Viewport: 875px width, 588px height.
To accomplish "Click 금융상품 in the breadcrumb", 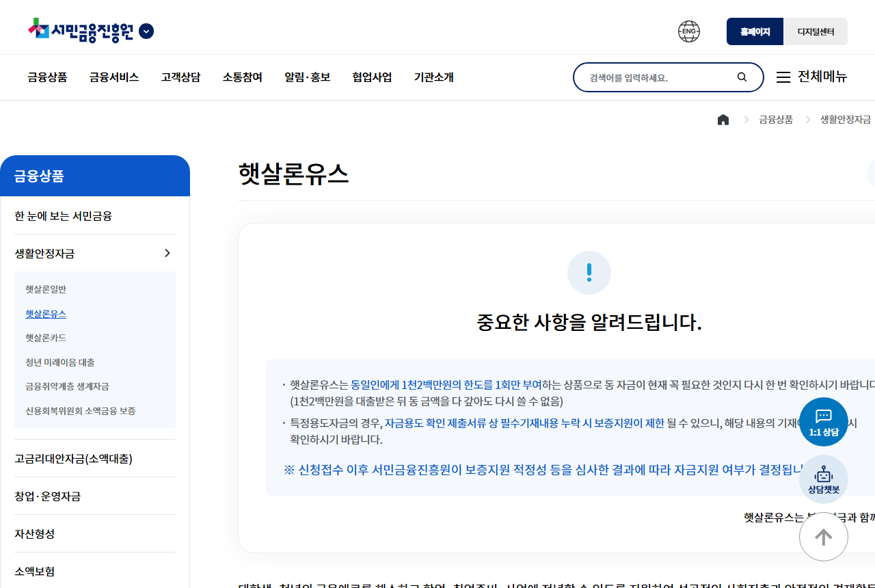I will coord(776,120).
